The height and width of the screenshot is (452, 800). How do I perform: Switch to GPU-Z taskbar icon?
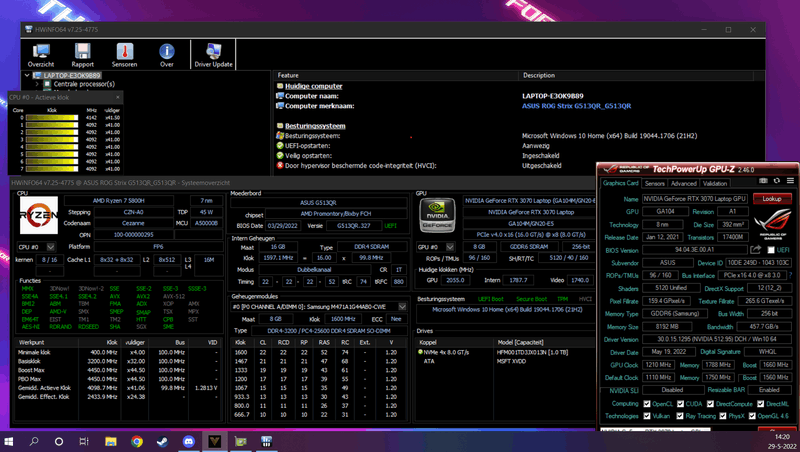[241, 441]
